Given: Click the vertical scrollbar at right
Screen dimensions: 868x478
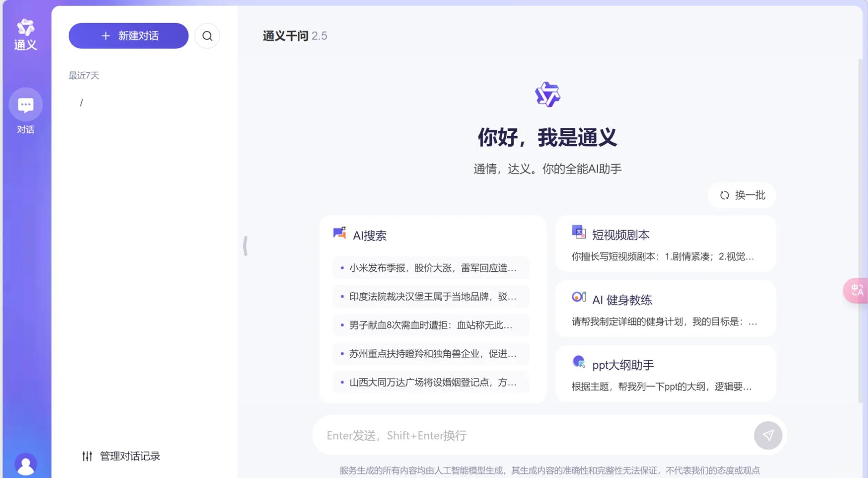Looking at the screenshot, I should pyautogui.click(x=860, y=230).
